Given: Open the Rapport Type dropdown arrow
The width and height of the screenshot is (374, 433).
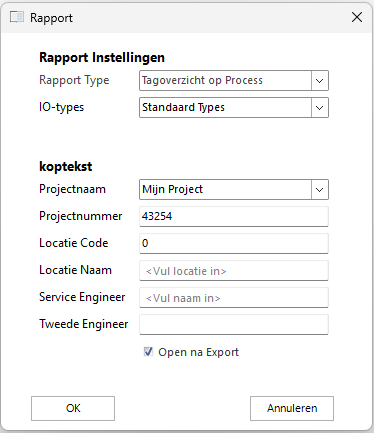Looking at the screenshot, I should (x=320, y=80).
